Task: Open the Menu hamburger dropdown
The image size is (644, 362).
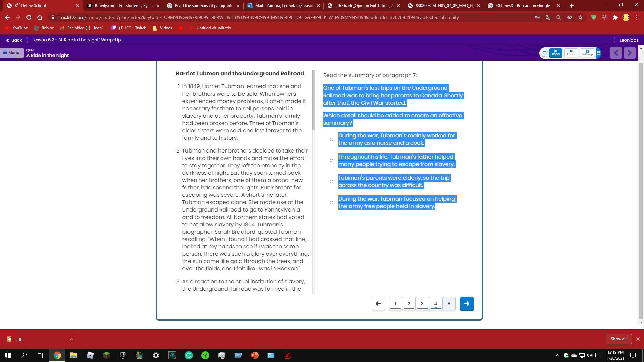Action: [11, 53]
